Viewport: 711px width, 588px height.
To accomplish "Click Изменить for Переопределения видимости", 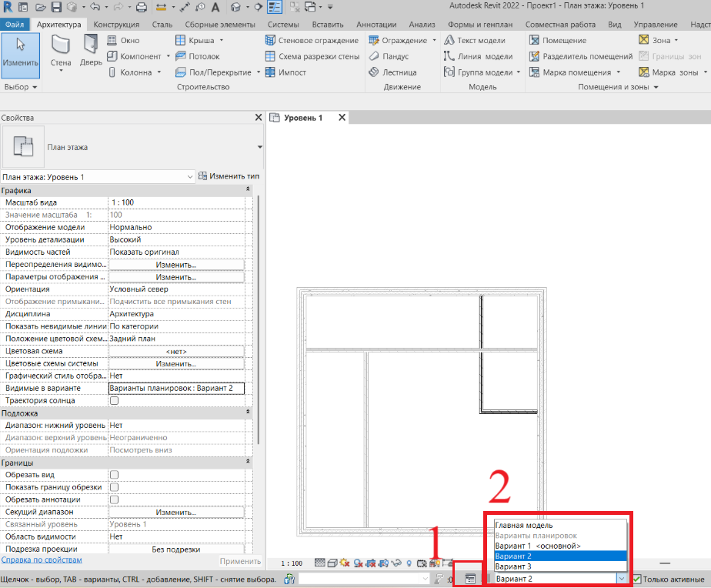I will click(x=176, y=265).
